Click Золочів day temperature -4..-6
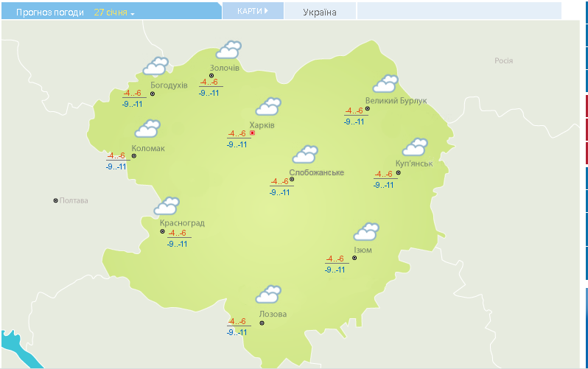This screenshot has width=588, height=369. [209, 82]
